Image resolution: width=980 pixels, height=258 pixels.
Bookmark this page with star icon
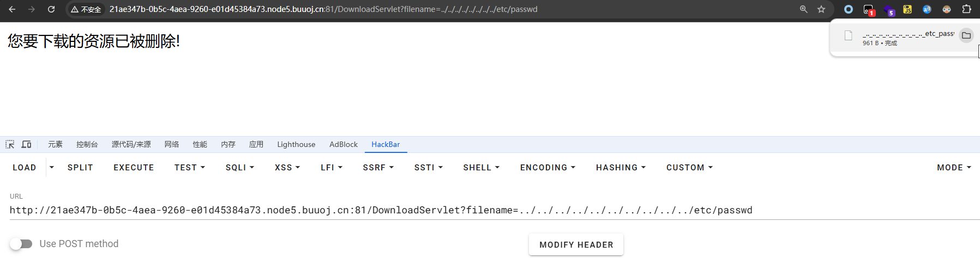point(821,9)
